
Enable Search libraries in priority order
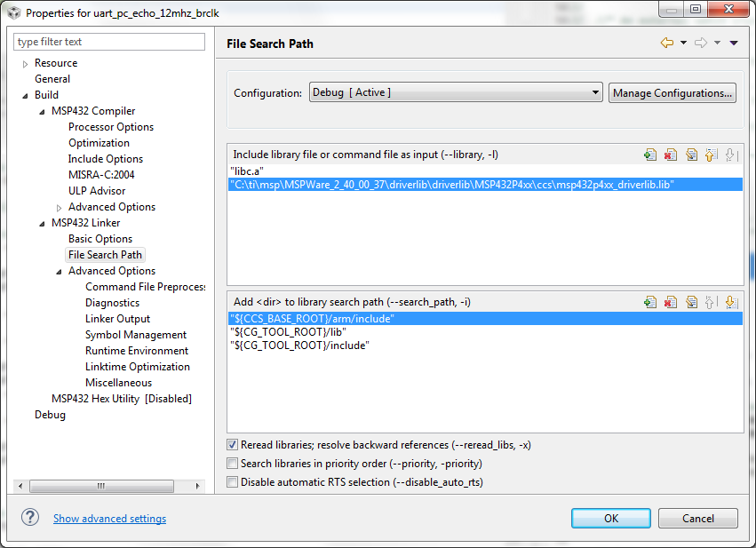point(233,464)
